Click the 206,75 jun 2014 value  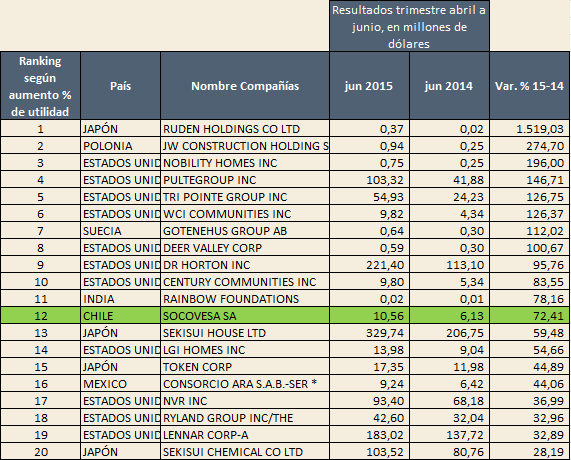(449, 333)
